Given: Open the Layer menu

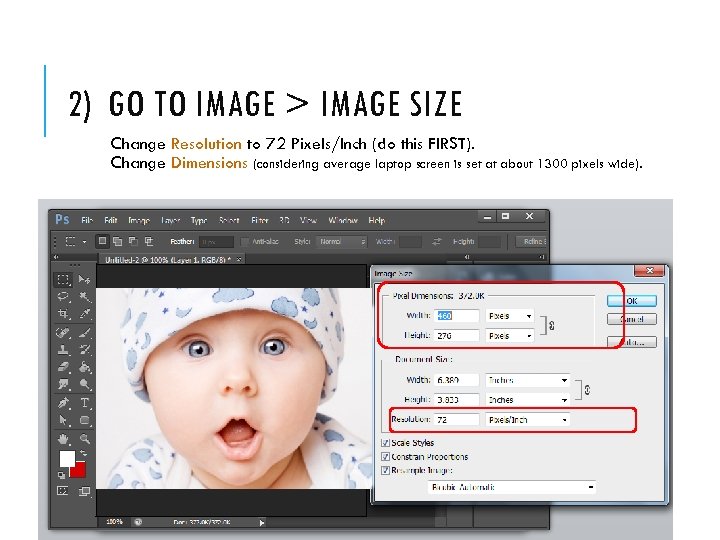Looking at the screenshot, I should [x=170, y=220].
